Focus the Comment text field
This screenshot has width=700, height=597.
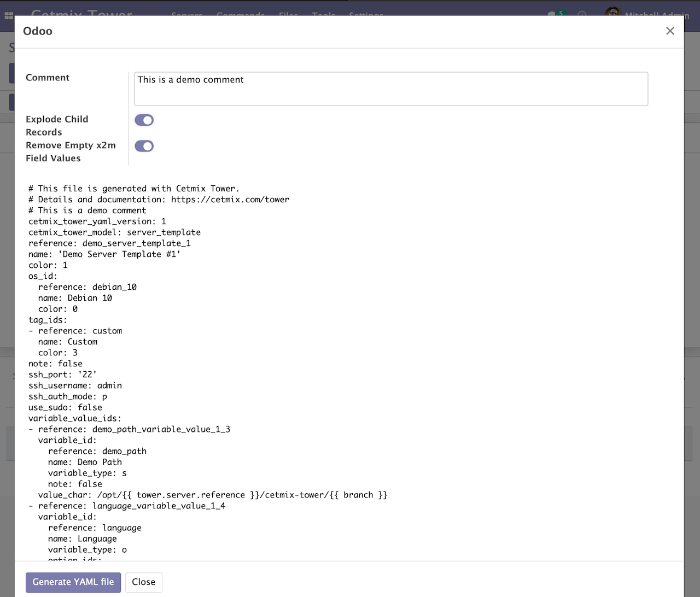click(390, 89)
